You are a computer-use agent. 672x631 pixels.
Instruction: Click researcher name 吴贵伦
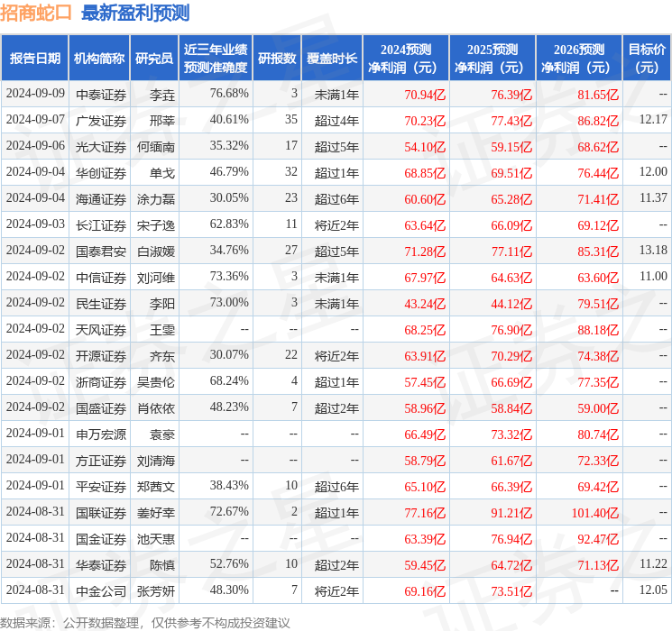point(156,382)
